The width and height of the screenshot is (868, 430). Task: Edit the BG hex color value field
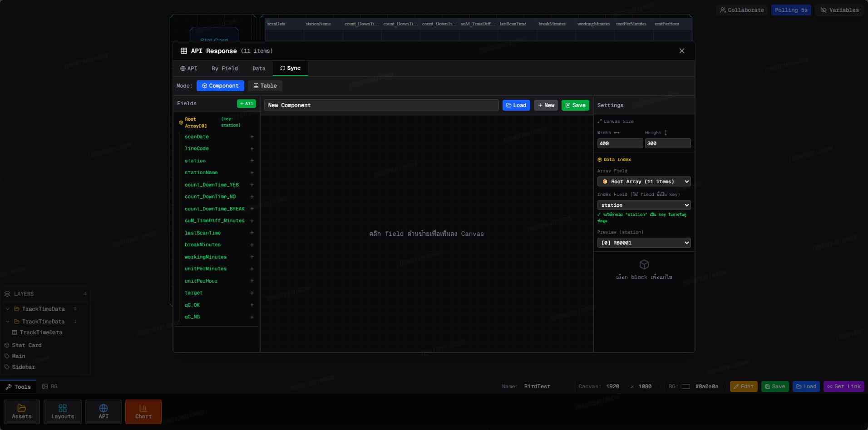(x=708, y=386)
